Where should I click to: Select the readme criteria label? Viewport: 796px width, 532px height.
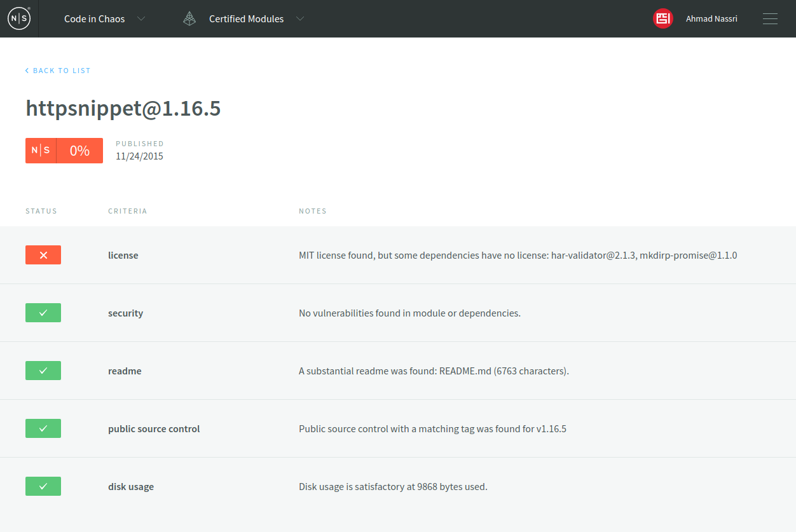125,371
